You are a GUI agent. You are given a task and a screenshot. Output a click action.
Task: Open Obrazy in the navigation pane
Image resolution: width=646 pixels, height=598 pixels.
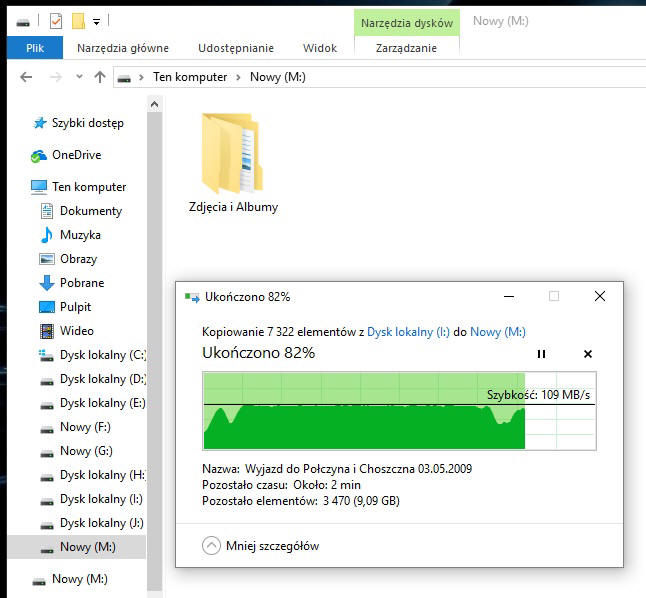pos(78,258)
